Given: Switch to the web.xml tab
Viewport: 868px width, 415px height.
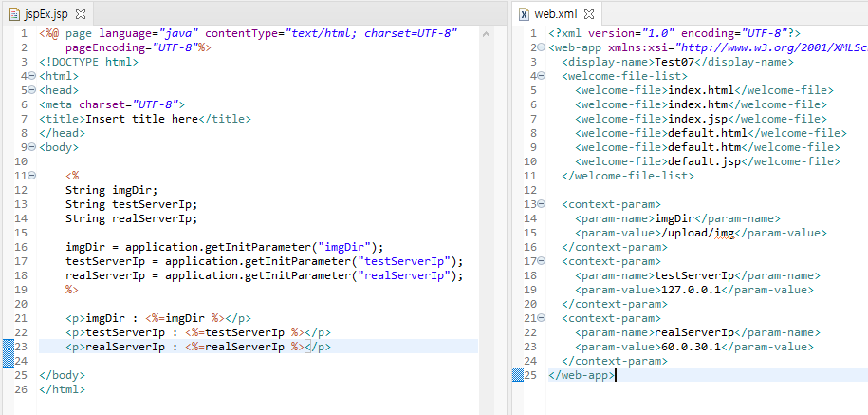Looking at the screenshot, I should coord(556,13).
